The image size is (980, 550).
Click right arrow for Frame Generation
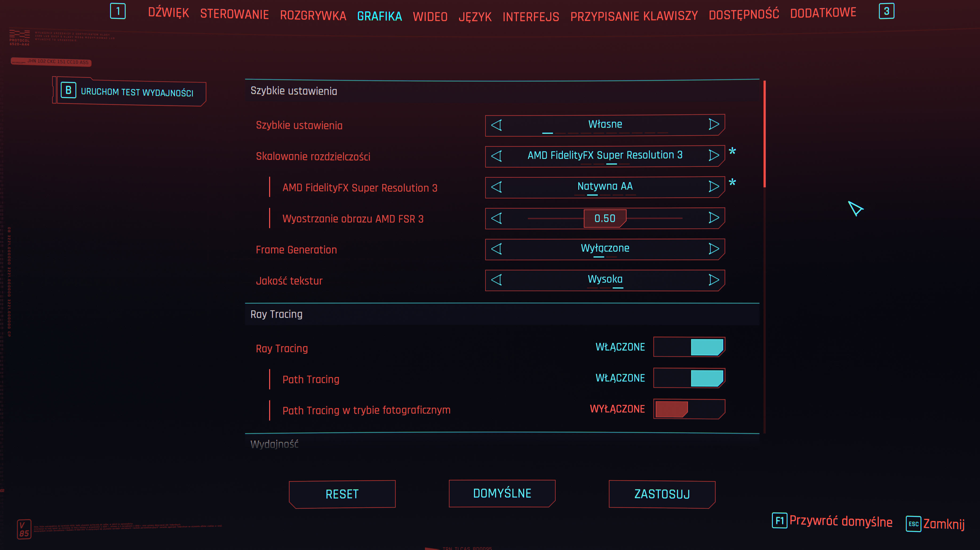pos(714,249)
